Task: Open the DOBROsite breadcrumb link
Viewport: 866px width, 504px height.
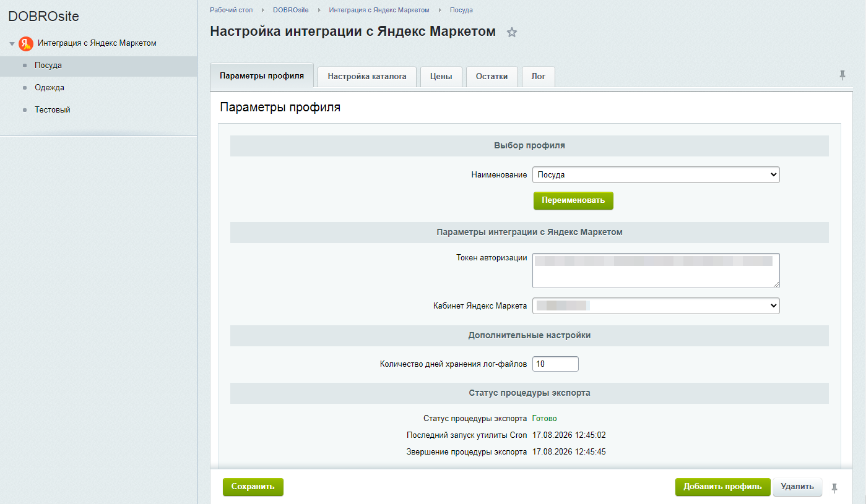Action: [x=290, y=11]
